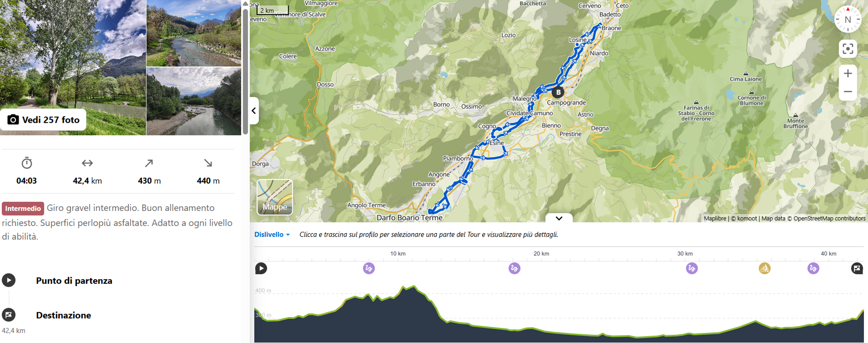Open the top-right river photo thumbnail
This screenshot has height=343, width=868.
194,33
